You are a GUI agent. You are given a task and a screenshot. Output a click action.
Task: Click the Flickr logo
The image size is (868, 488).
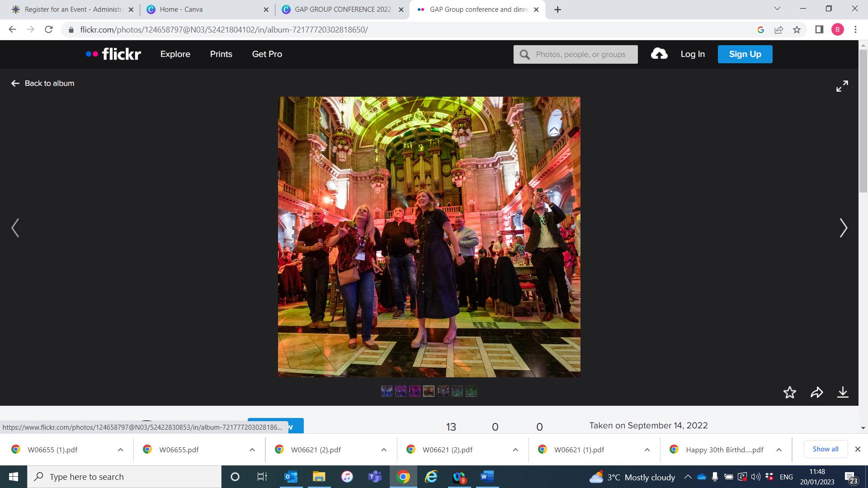pos(113,54)
